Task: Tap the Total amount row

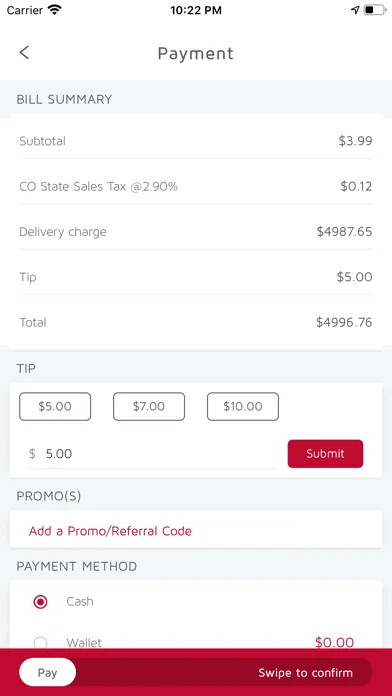Action: tap(196, 322)
